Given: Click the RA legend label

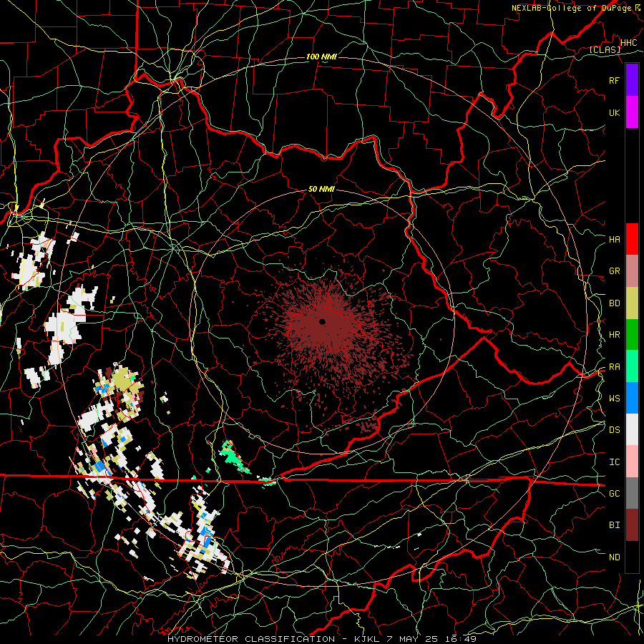Looking at the screenshot, I should coord(614,367).
